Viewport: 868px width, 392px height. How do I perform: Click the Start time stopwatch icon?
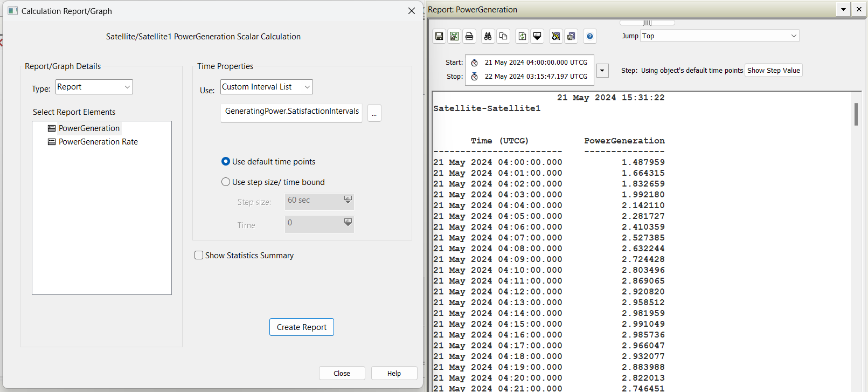tap(475, 63)
